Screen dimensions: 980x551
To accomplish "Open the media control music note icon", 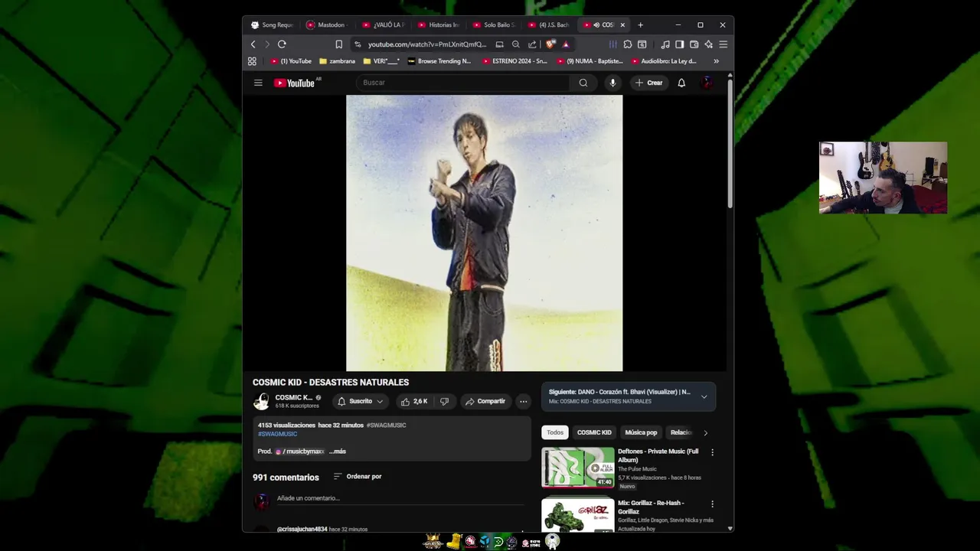I will pyautogui.click(x=665, y=44).
